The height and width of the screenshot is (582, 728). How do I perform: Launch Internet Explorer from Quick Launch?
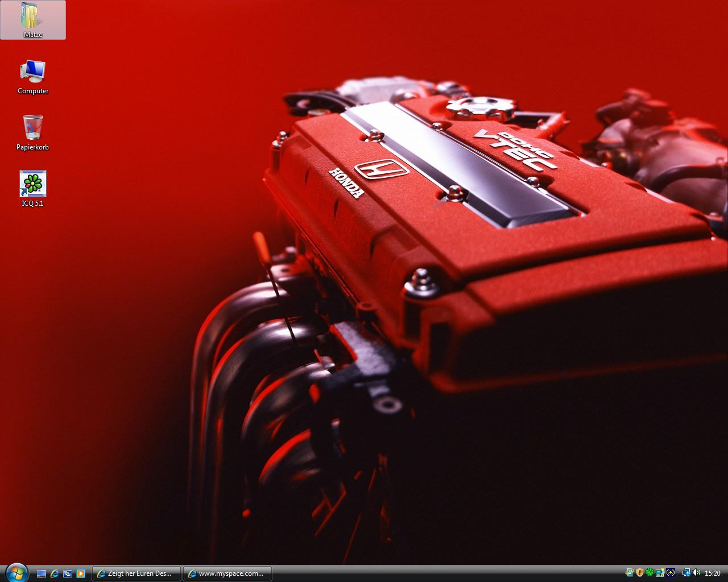pyautogui.click(x=55, y=573)
